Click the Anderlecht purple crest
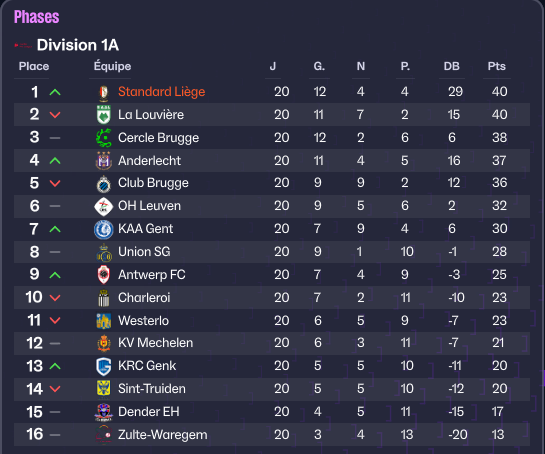The height and width of the screenshot is (454, 545). tap(104, 161)
